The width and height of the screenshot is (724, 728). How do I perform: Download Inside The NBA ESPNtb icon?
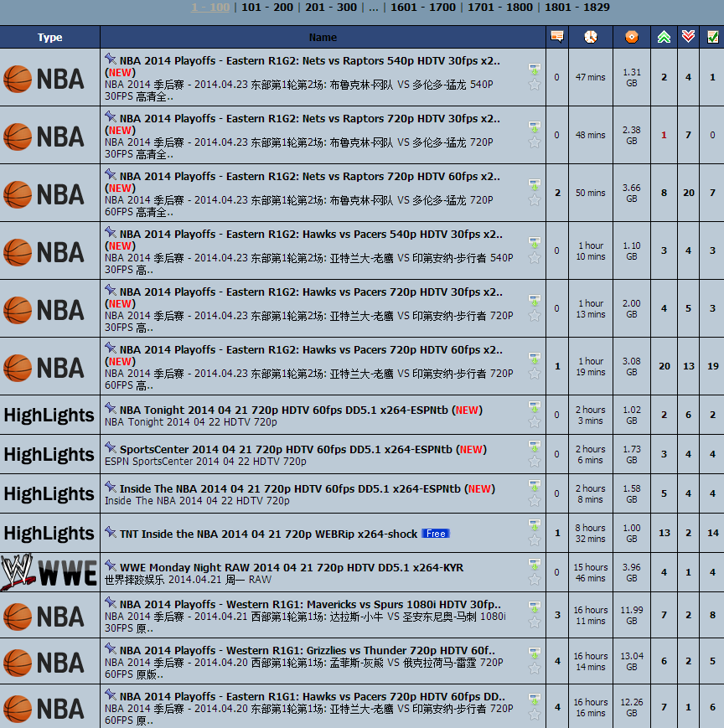tap(535, 486)
